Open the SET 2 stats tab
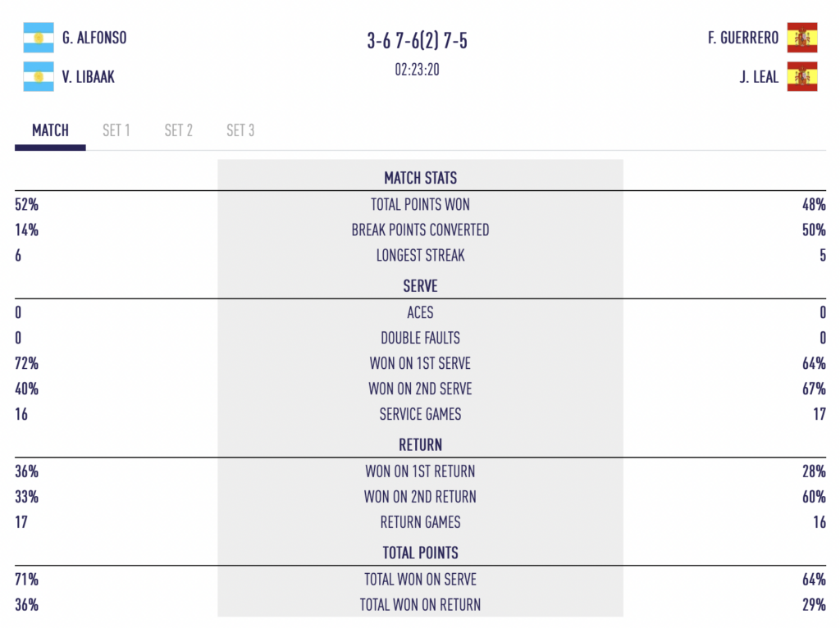840x628 pixels. pos(178,130)
